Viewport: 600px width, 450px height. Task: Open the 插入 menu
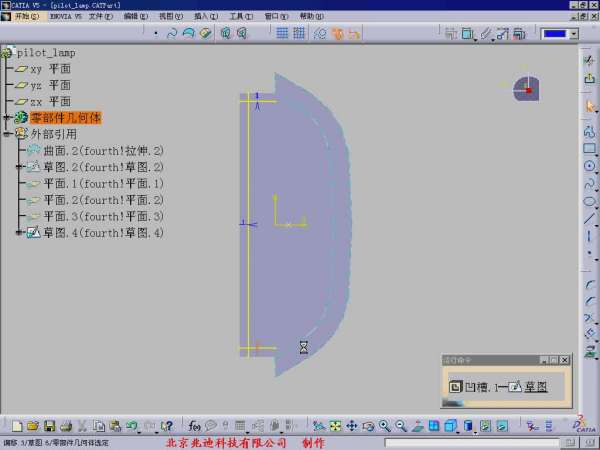point(204,16)
